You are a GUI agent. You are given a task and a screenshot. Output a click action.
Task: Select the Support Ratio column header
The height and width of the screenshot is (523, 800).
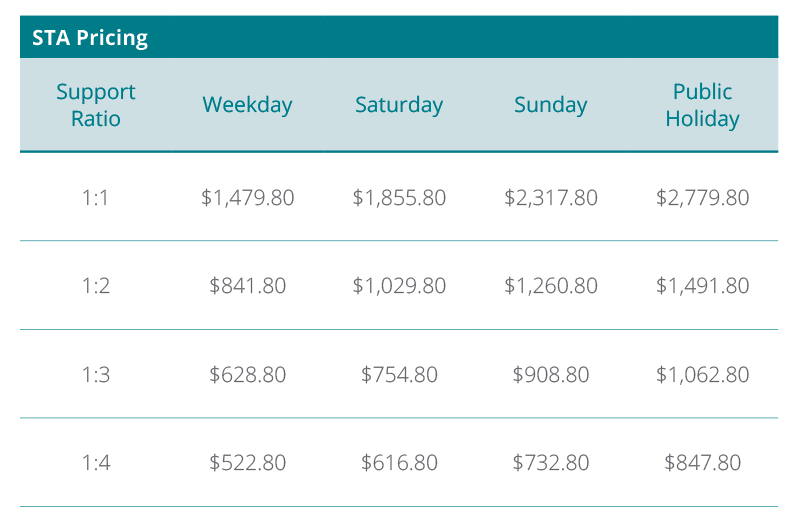pyautogui.click(x=96, y=105)
